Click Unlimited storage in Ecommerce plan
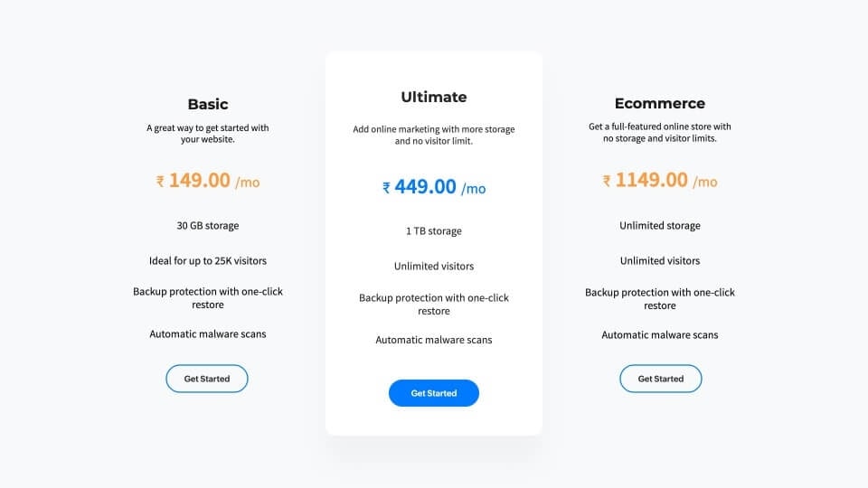868x488 pixels. [660, 226]
